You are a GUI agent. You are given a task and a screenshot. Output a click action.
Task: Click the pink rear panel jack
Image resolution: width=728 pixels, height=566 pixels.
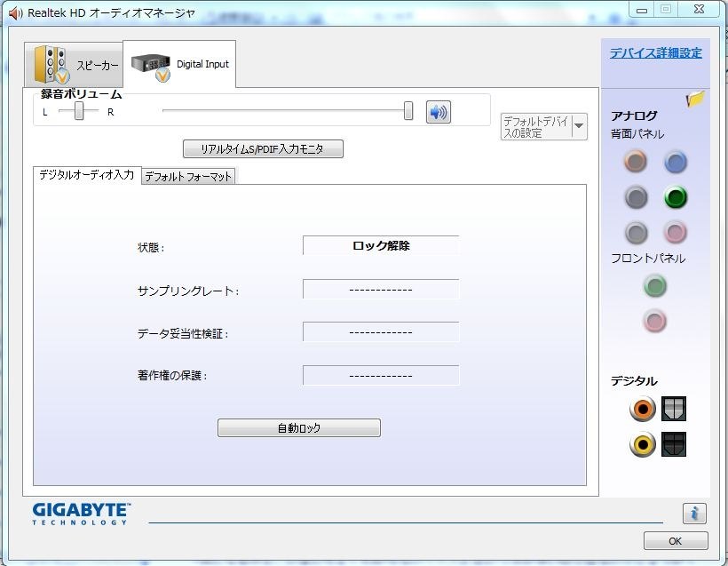[x=675, y=232]
